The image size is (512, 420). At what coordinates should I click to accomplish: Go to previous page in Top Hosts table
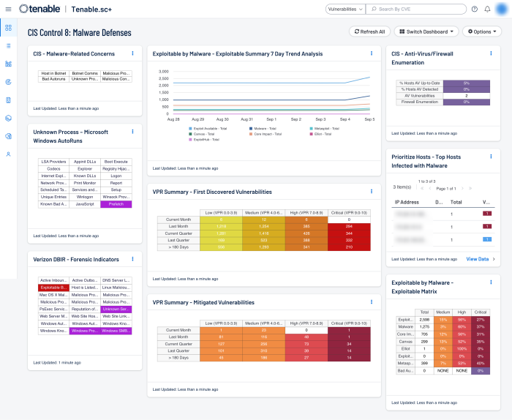[x=430, y=189]
